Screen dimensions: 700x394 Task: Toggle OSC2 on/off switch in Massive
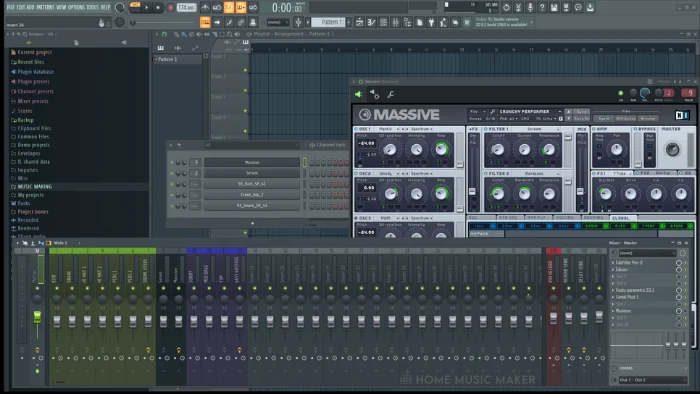tap(356, 173)
